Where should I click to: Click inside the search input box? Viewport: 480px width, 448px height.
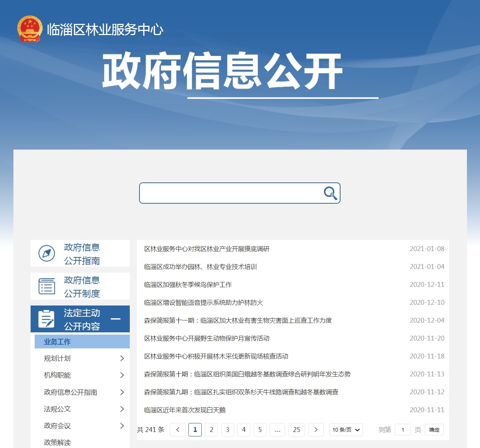(231, 193)
